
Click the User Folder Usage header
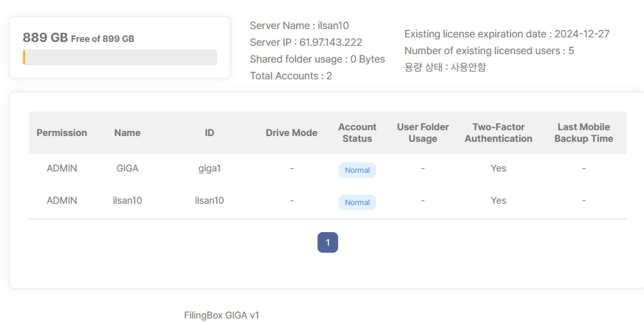(422, 133)
